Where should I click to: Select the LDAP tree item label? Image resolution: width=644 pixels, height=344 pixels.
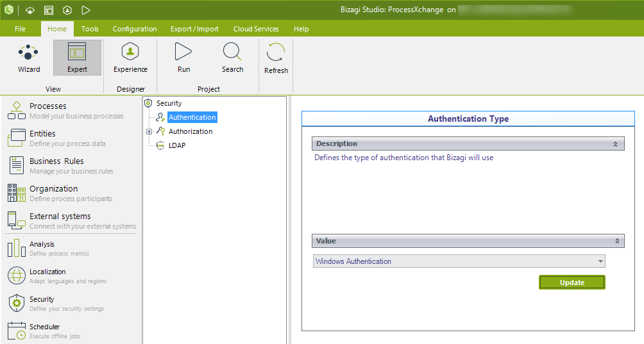(x=177, y=145)
